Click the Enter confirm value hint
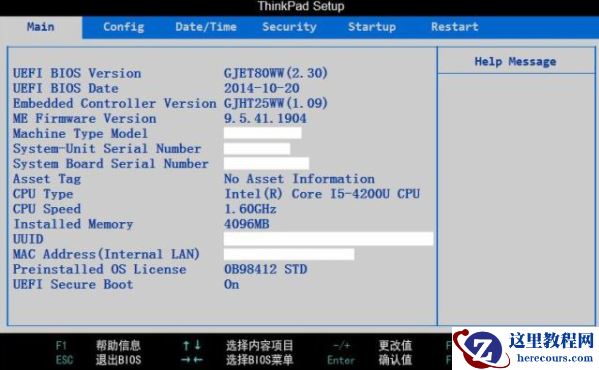 [x=370, y=360]
